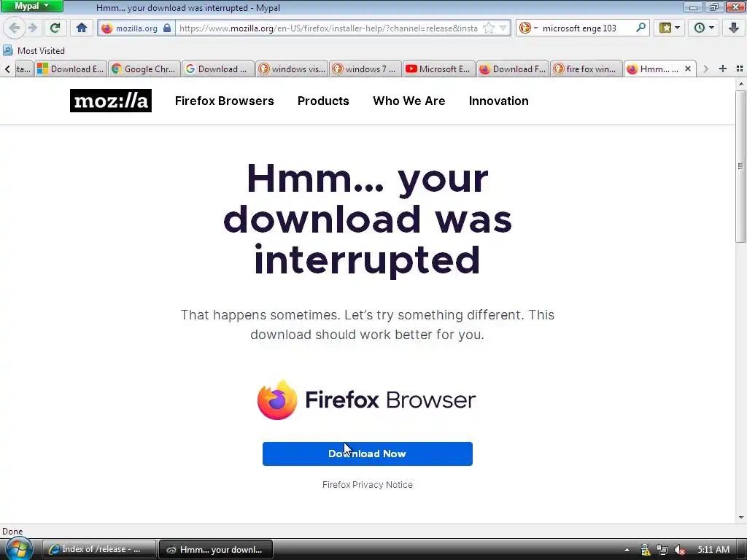Viewport: 747px width, 560px height.
Task: Open the downloads arrow button
Action: tap(734, 28)
